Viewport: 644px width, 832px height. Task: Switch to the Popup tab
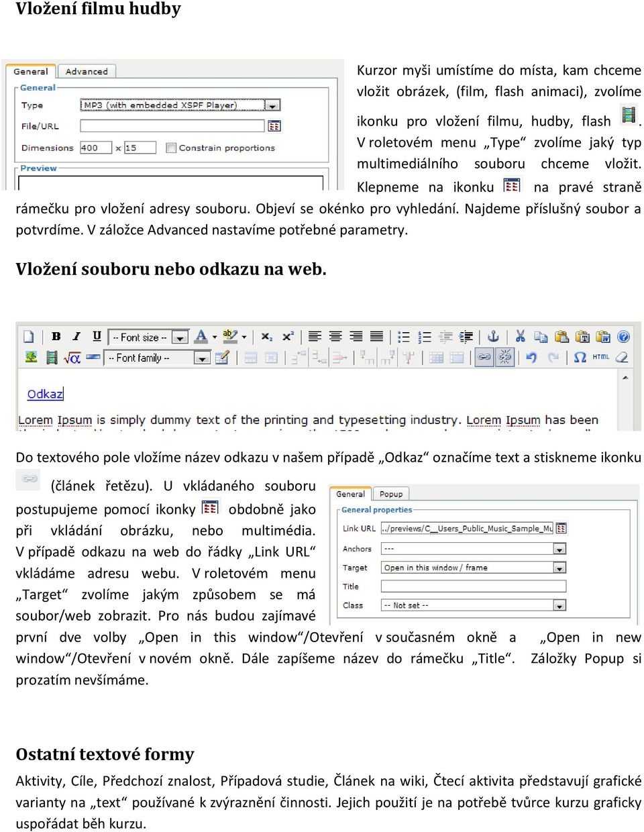391,494
